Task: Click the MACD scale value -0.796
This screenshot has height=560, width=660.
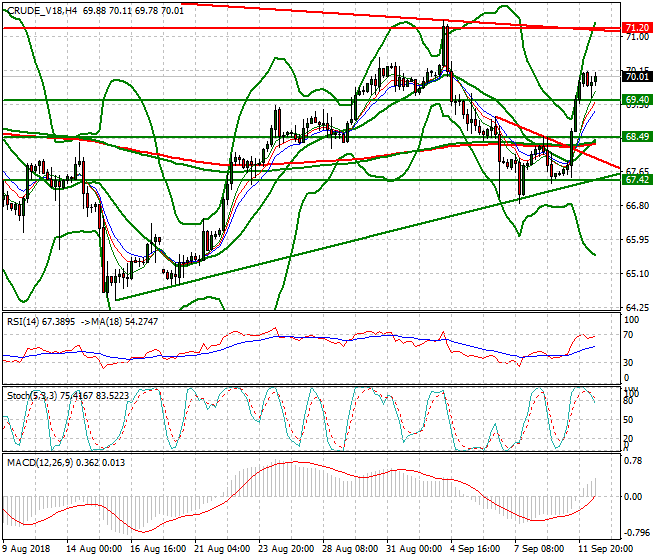Action: click(635, 533)
